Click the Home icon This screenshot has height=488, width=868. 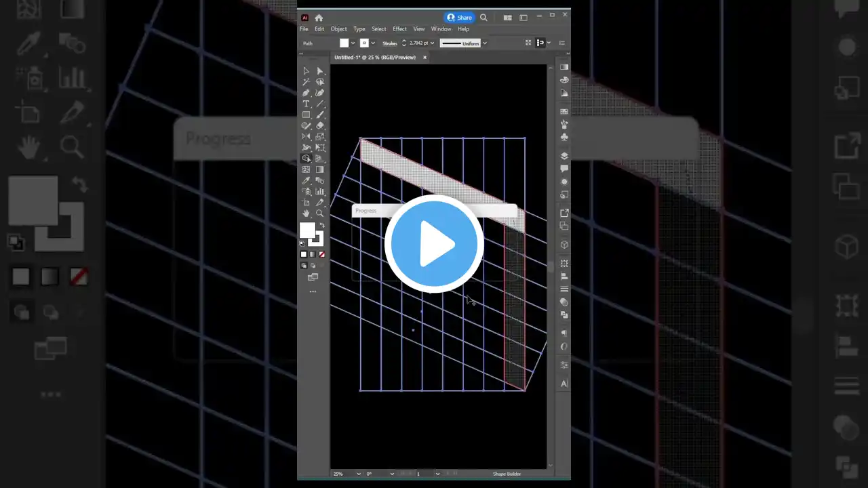pos(319,18)
